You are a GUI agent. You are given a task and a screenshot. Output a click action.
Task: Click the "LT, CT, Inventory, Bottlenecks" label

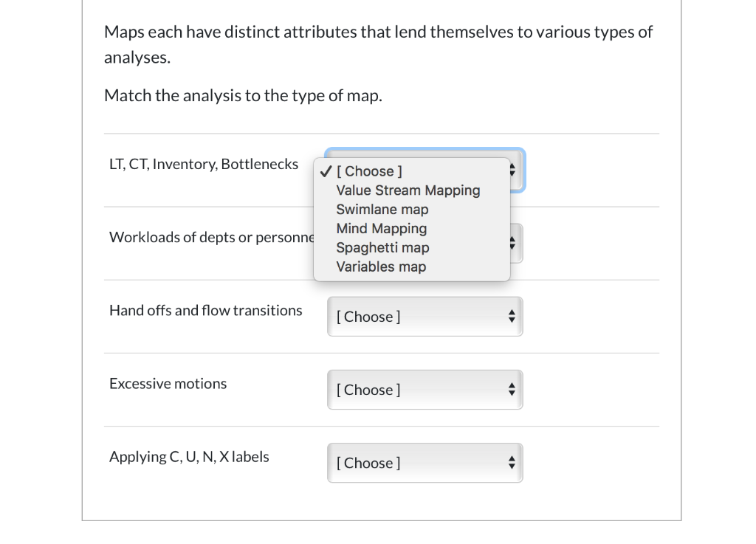[203, 164]
